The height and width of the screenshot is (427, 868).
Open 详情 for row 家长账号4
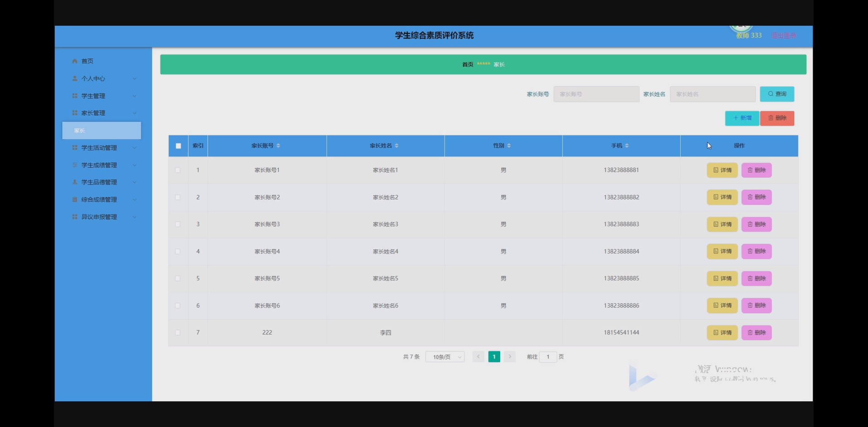[x=722, y=251]
